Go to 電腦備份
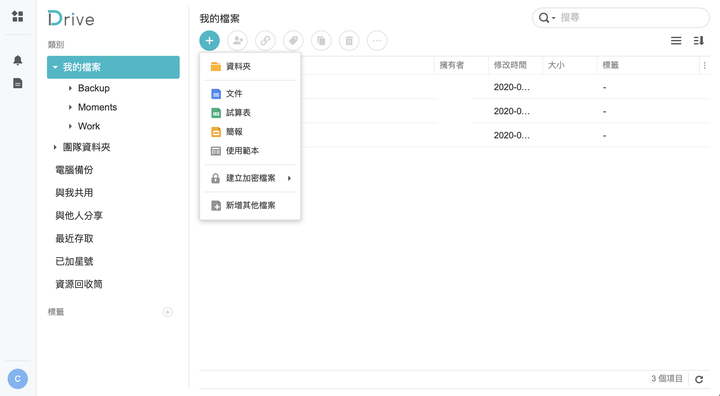Screen dimensions: 720x396 [x=74, y=170]
